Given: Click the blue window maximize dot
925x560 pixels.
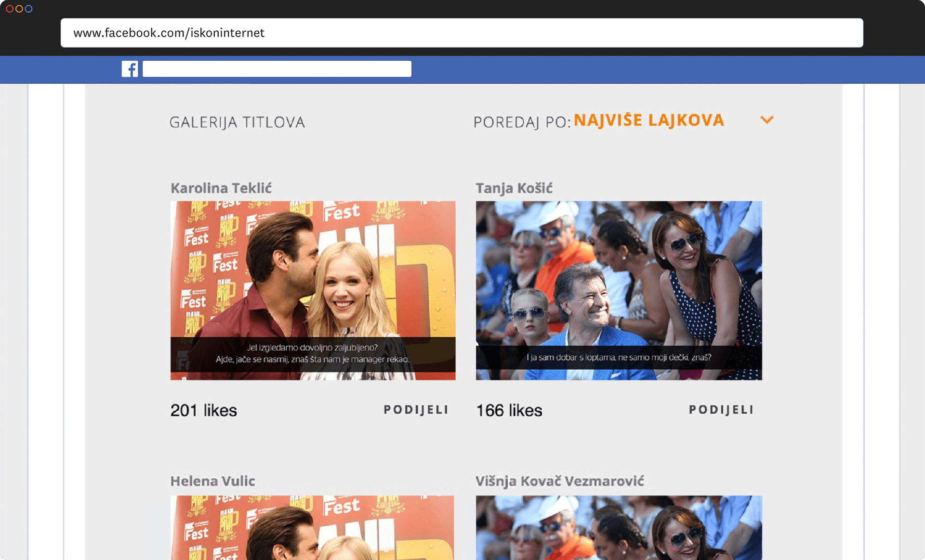Looking at the screenshot, I should 29,9.
